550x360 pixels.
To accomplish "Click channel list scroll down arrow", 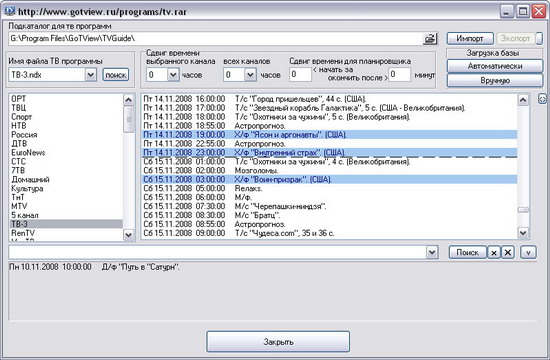I will [129, 235].
